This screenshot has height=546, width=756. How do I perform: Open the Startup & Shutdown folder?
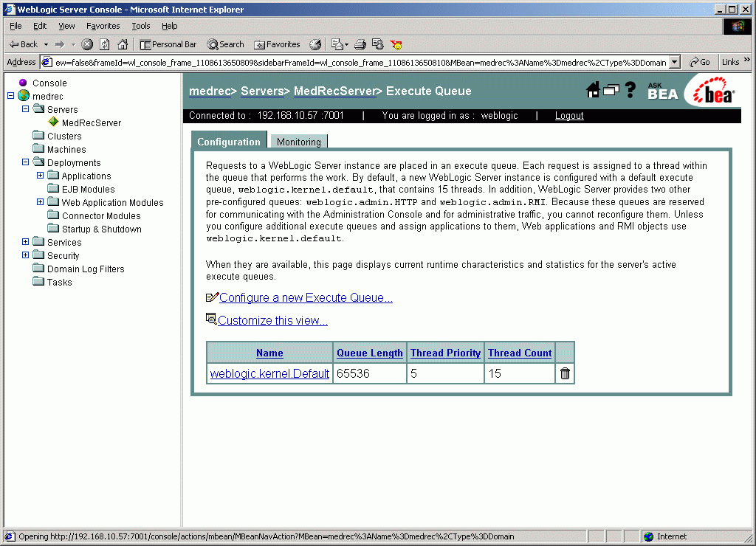click(x=102, y=229)
